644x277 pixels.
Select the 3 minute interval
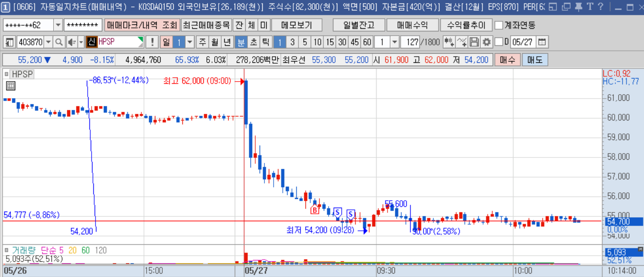coord(292,42)
